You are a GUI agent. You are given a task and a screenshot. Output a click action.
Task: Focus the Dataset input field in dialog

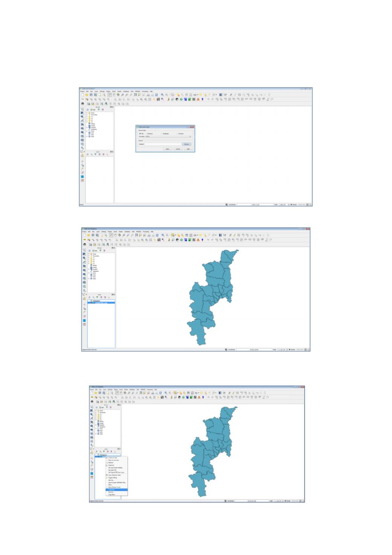[x=163, y=144]
